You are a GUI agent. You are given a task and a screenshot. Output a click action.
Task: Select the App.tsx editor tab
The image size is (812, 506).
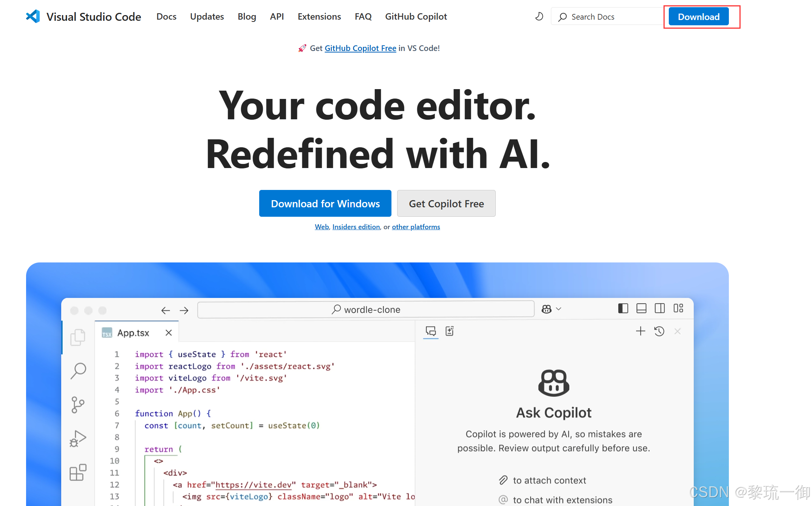[x=133, y=333]
